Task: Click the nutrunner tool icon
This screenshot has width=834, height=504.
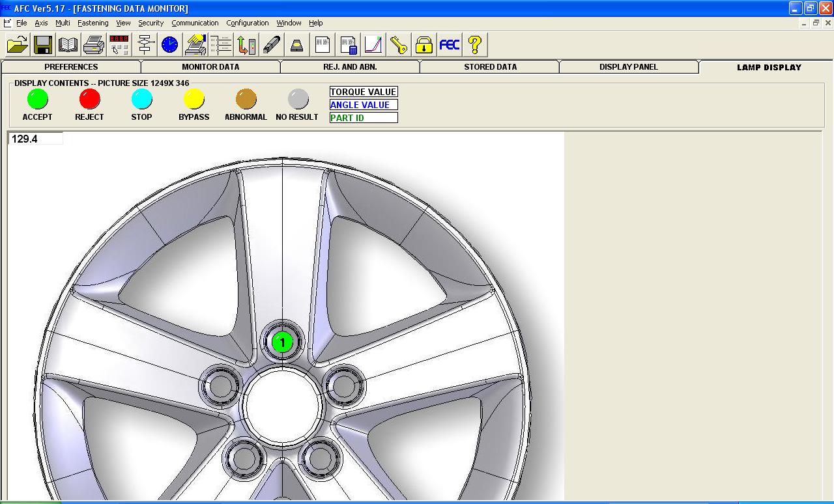Action: (272, 45)
